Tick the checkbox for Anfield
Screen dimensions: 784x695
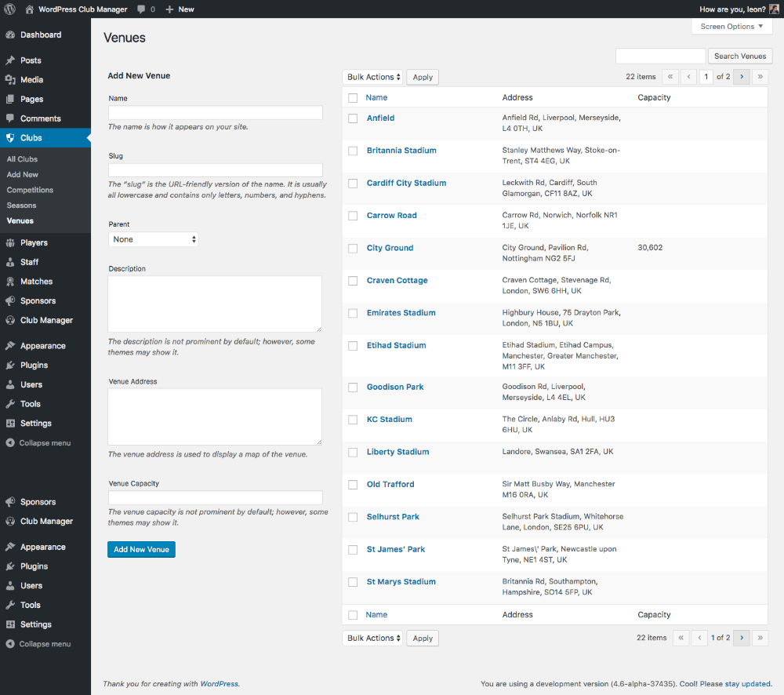353,118
